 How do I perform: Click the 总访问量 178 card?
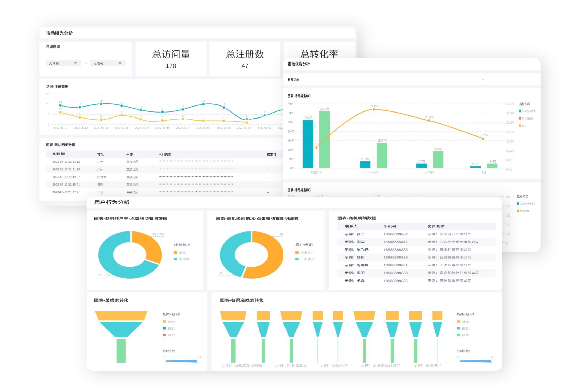point(171,59)
